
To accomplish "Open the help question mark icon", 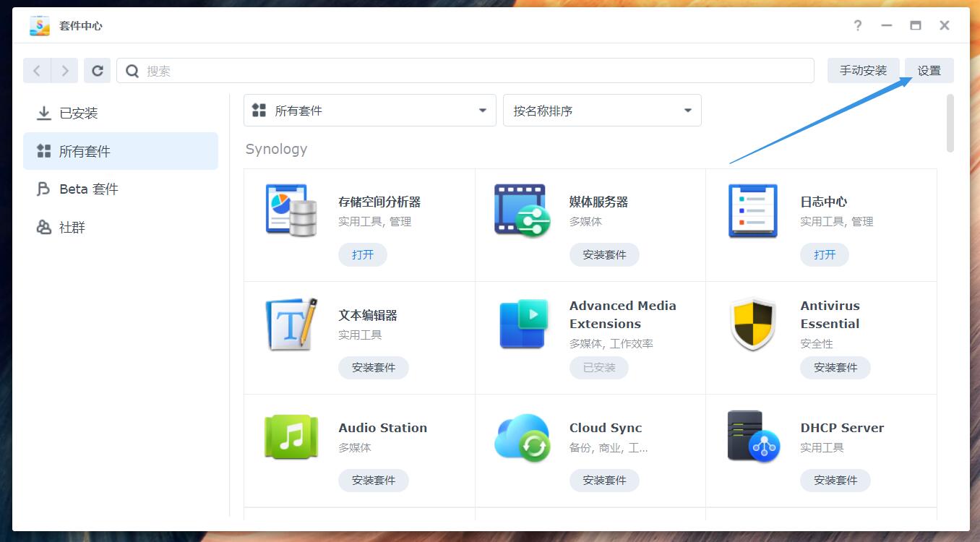I will (x=858, y=25).
